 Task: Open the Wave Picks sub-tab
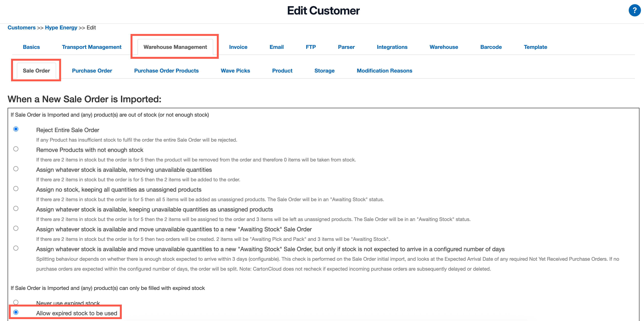tap(235, 71)
